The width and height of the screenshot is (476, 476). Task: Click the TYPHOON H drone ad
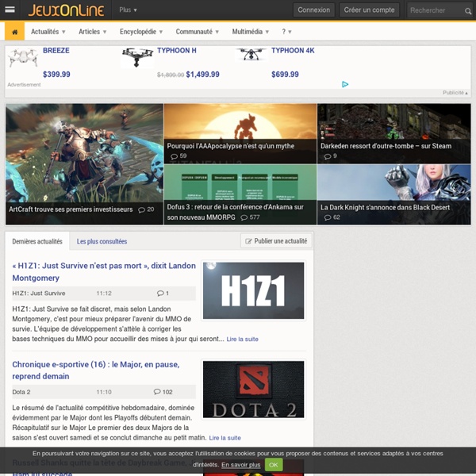point(177,51)
